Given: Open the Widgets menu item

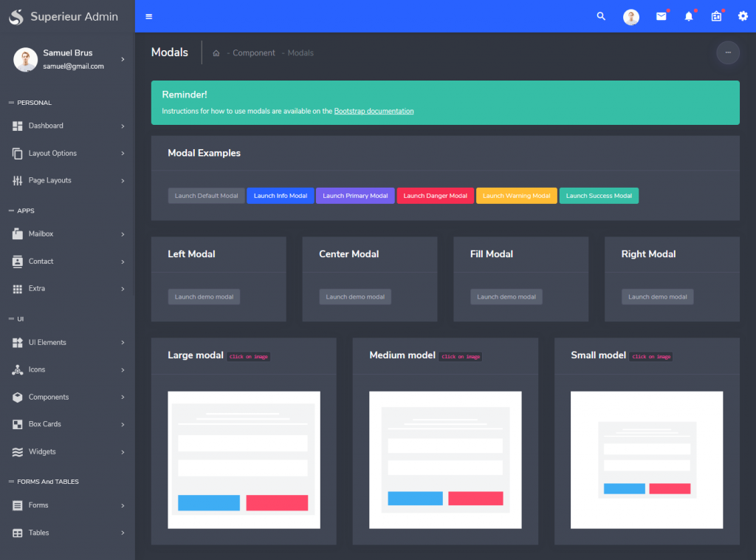Looking at the screenshot, I should pyautogui.click(x=67, y=452).
